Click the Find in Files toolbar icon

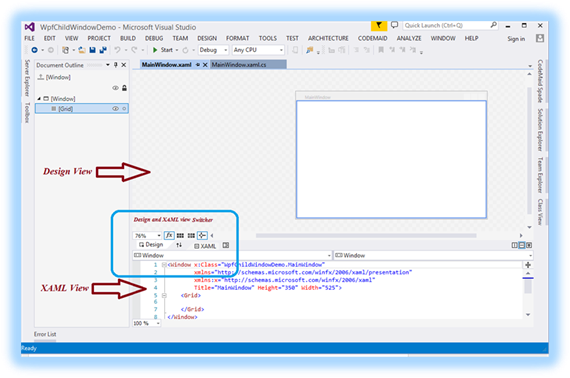pyautogui.click(x=309, y=50)
